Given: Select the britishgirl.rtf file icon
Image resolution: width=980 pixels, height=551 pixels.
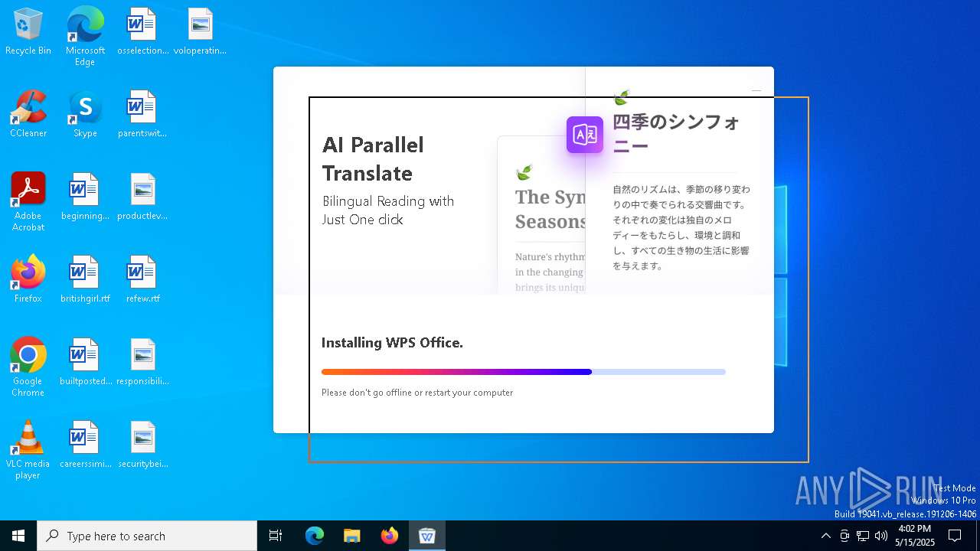Looking at the screenshot, I should click(x=85, y=280).
